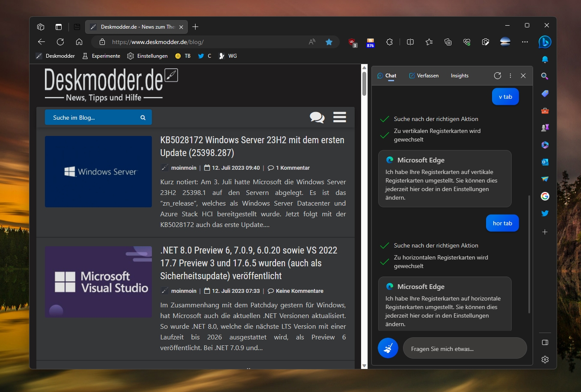Reload the Deskmodder page
The width and height of the screenshot is (581, 392).
tap(60, 42)
